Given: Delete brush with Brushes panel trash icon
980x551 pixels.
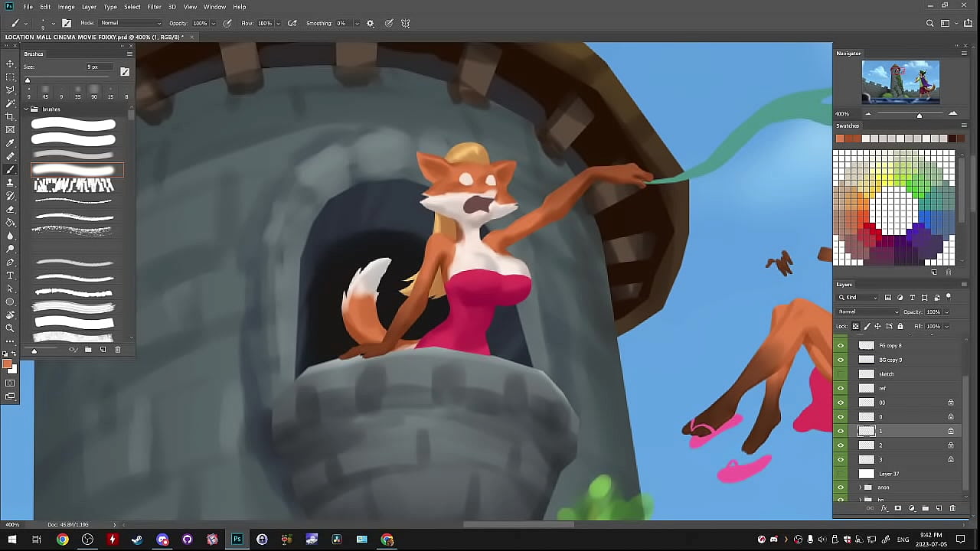Looking at the screenshot, I should click(118, 350).
